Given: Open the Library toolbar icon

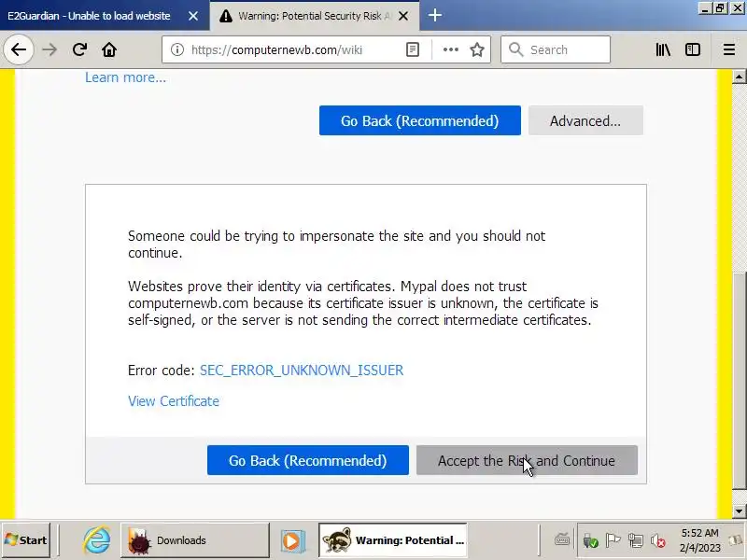Looking at the screenshot, I should click(663, 49).
